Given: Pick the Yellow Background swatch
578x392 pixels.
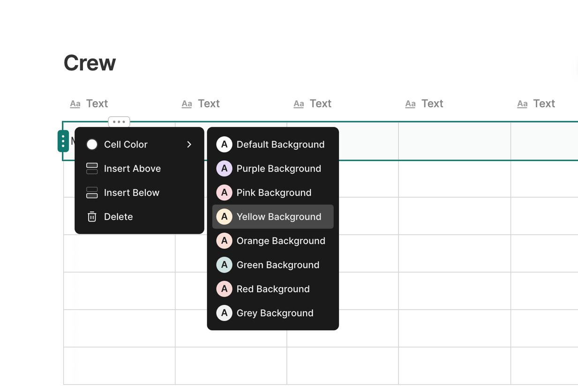Looking at the screenshot, I should coord(224,217).
